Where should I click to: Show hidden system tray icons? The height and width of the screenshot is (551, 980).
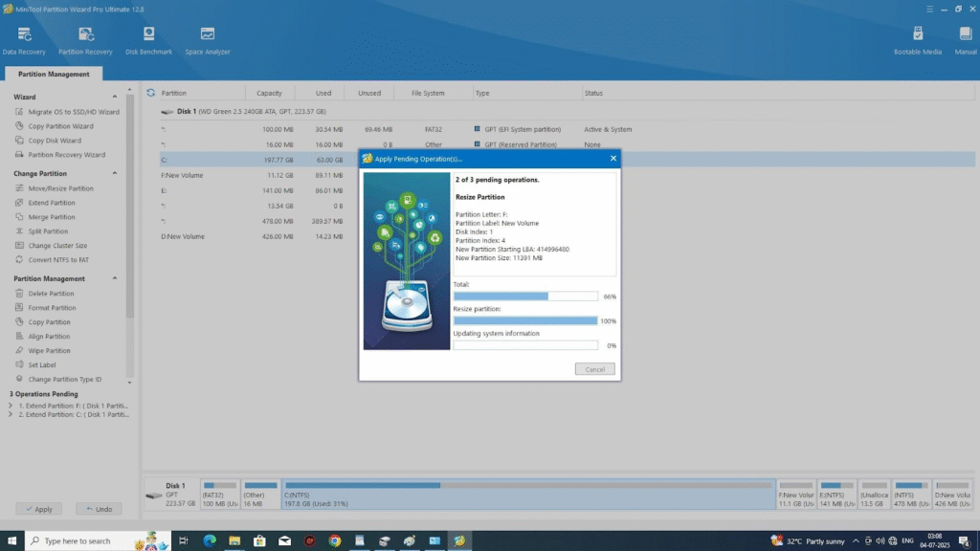click(856, 541)
